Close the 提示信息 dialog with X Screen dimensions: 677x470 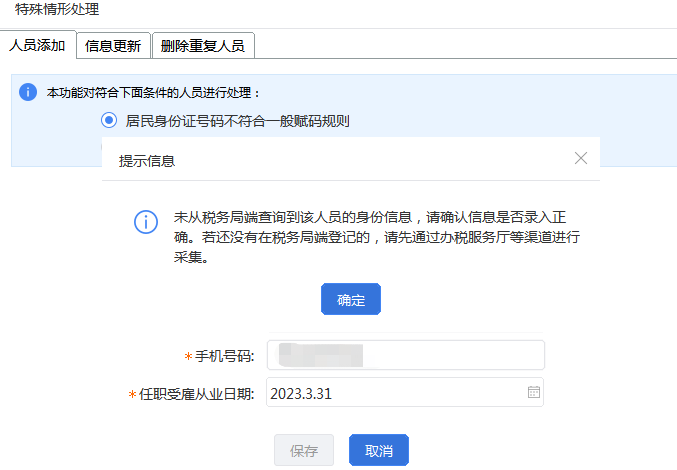pyautogui.click(x=581, y=158)
